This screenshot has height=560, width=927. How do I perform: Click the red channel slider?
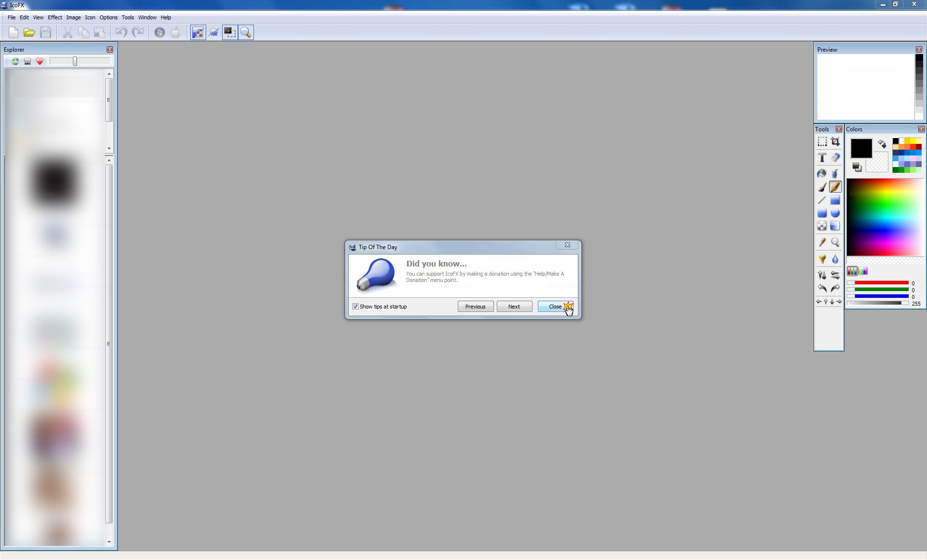878,283
